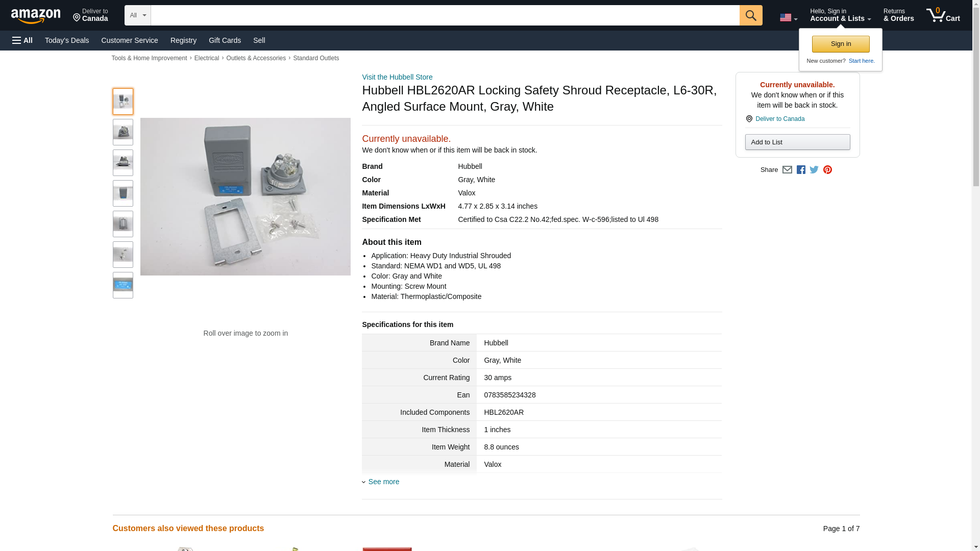Share product on Twitter icon
The width and height of the screenshot is (980, 551).
point(814,170)
